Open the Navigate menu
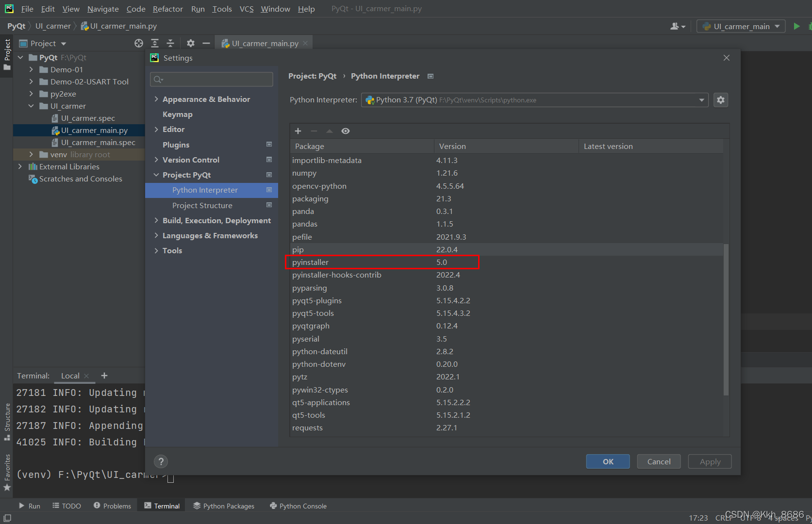The width and height of the screenshot is (812, 524). tap(103, 9)
